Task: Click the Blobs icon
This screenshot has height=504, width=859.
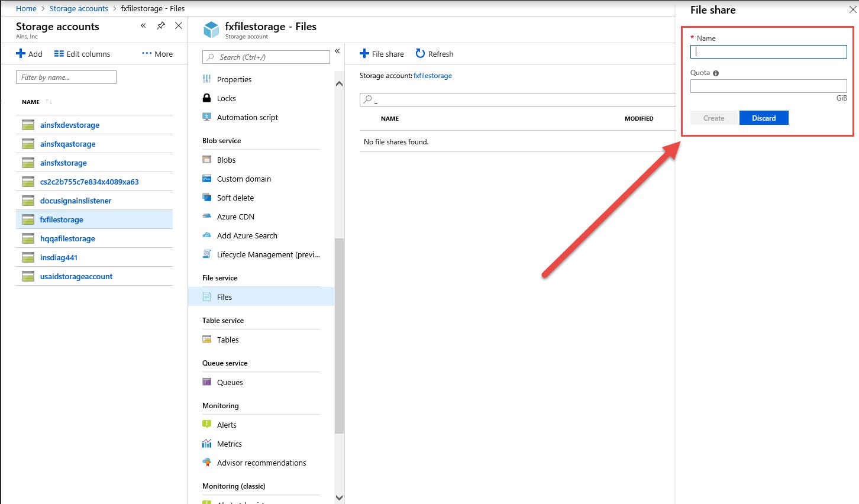Action: click(206, 159)
